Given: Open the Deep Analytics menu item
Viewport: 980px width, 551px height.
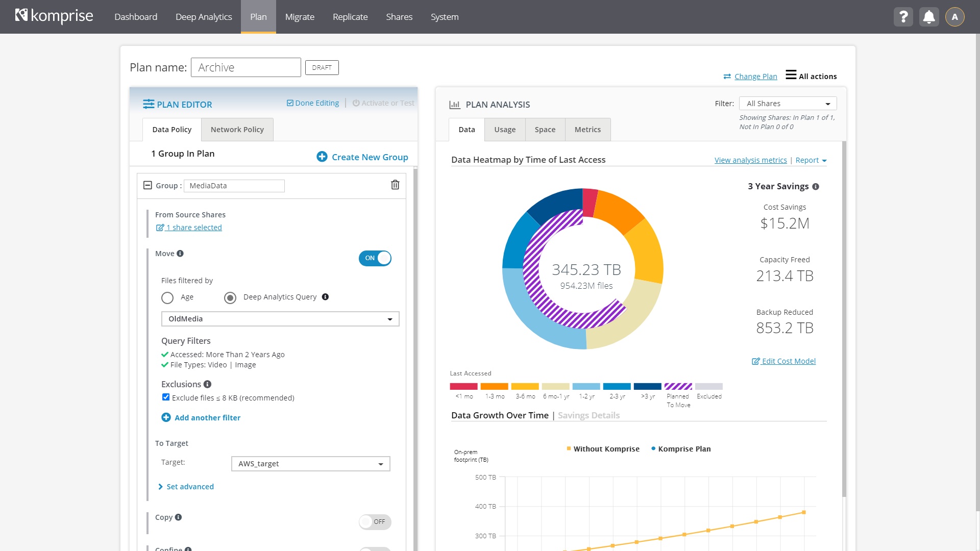Looking at the screenshot, I should [x=204, y=17].
